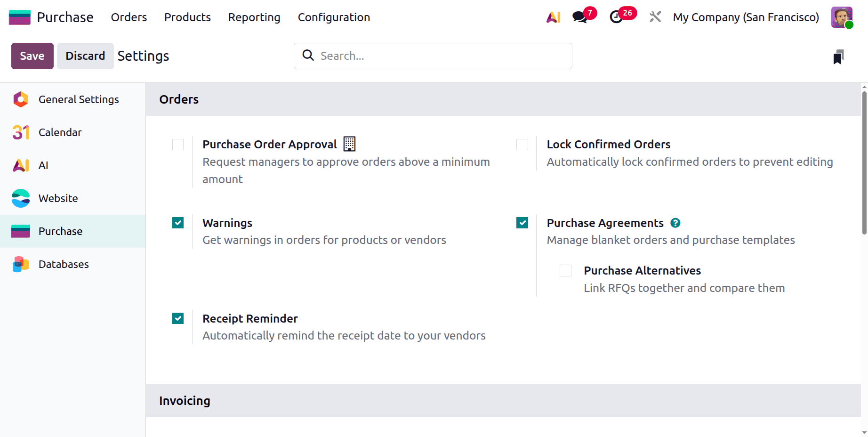The height and width of the screenshot is (437, 868).
Task: Turn on Lock Confirmed Orders
Action: click(x=522, y=145)
